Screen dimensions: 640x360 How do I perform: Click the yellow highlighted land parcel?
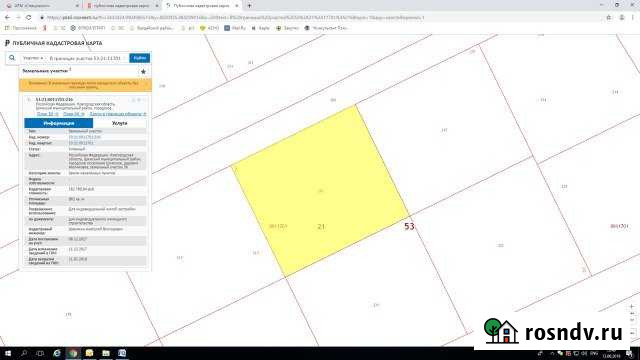point(320,191)
